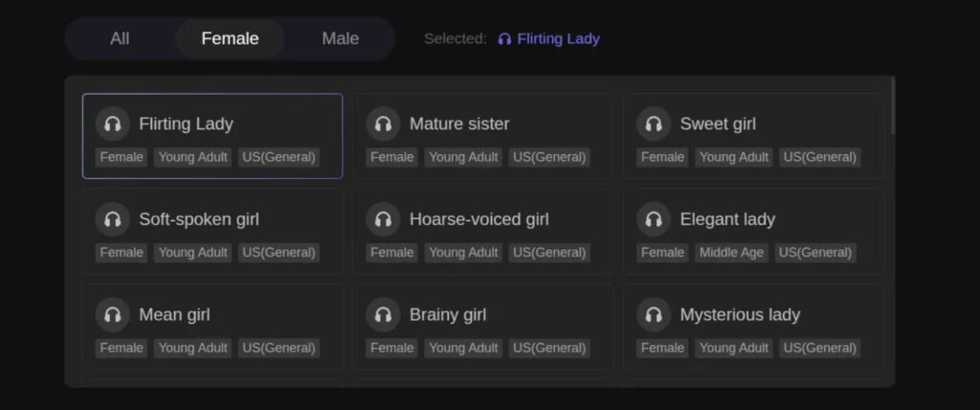This screenshot has width=980, height=410.
Task: Play Soft-spoken girl preview headphone icon
Action: [x=113, y=219]
